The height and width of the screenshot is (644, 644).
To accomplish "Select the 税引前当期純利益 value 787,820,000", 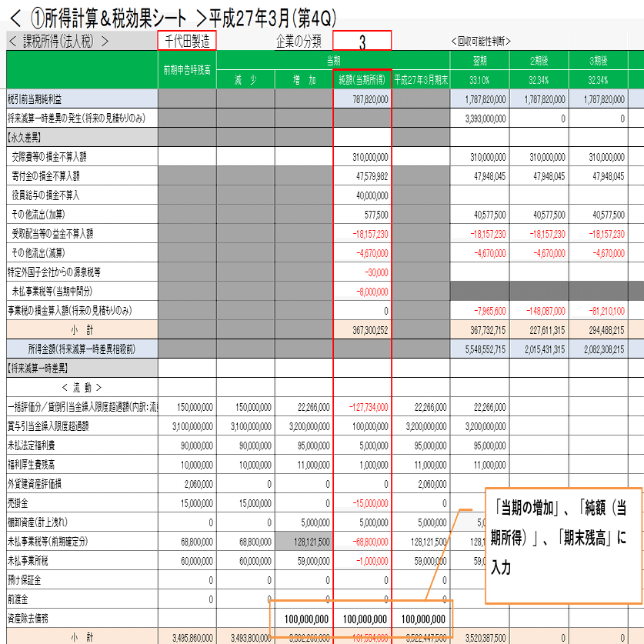I will 362,99.
